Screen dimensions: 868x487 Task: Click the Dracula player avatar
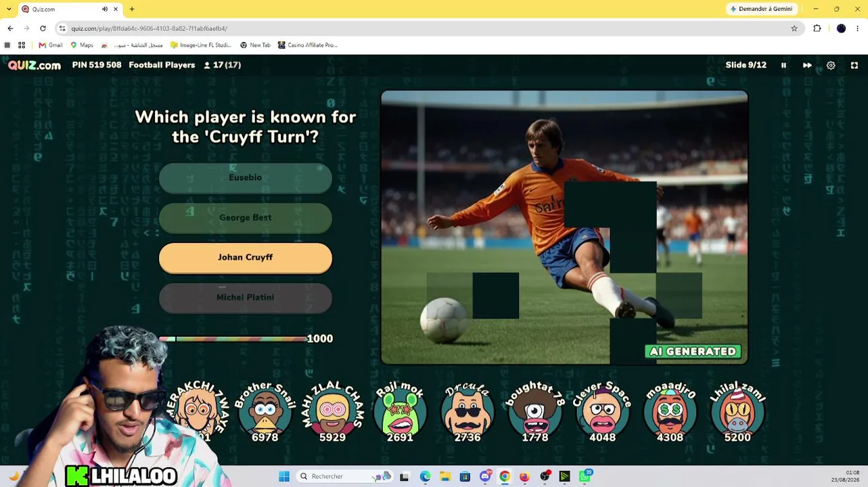[467, 413]
